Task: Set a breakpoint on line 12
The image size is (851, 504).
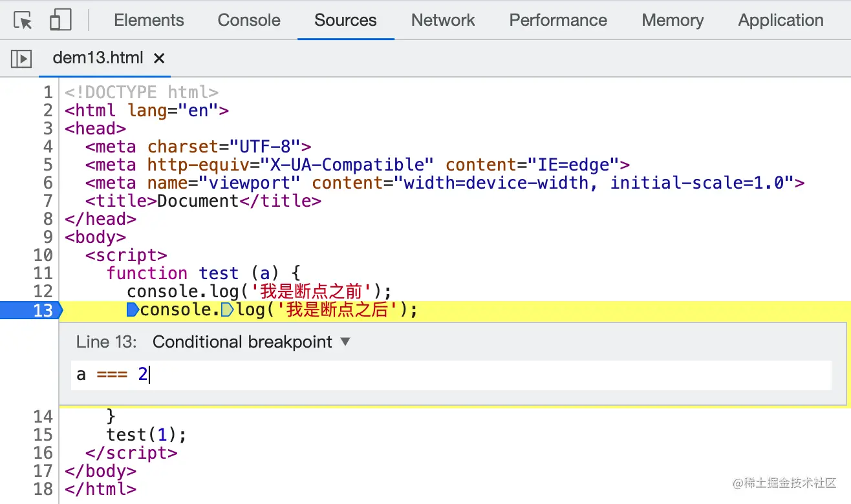Action: click(43, 291)
